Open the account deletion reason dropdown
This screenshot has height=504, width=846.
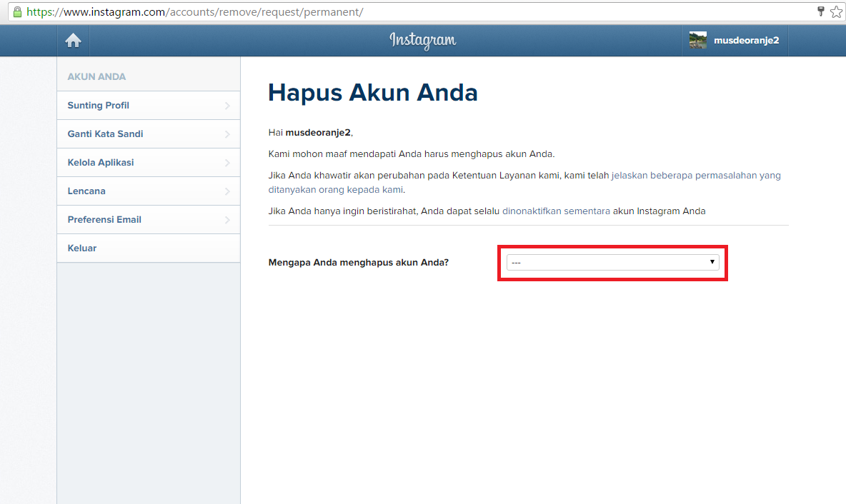[x=612, y=263]
